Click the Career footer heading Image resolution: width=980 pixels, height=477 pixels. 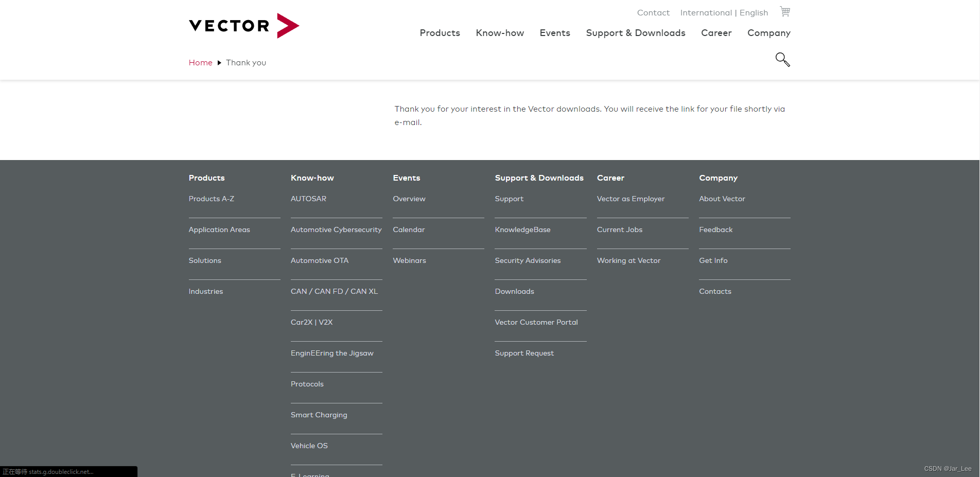click(610, 178)
